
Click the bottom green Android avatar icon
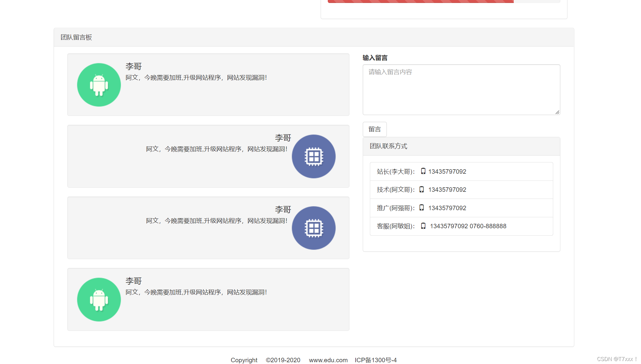pyautogui.click(x=99, y=299)
